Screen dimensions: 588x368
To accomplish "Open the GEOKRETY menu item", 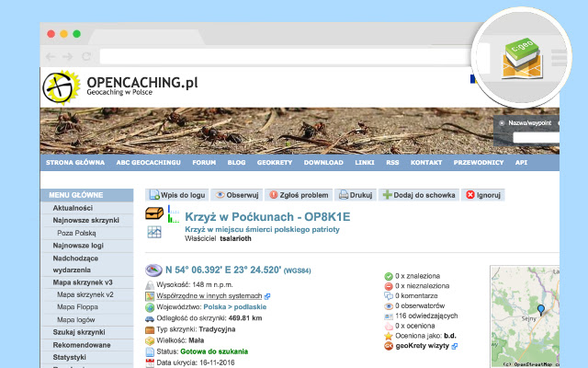I will pos(275,163).
